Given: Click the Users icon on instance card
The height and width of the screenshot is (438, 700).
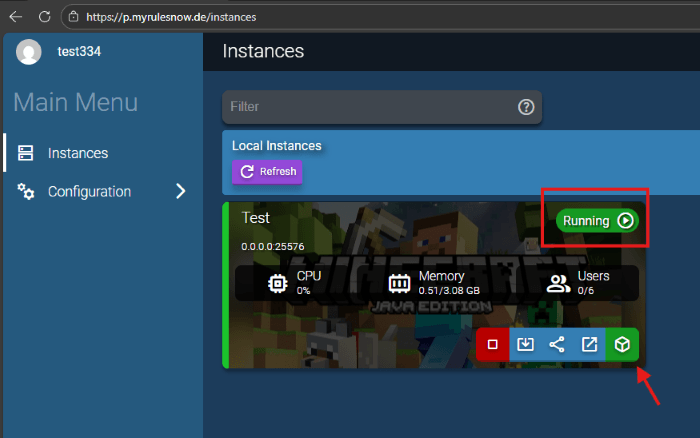Looking at the screenshot, I should click(x=560, y=283).
